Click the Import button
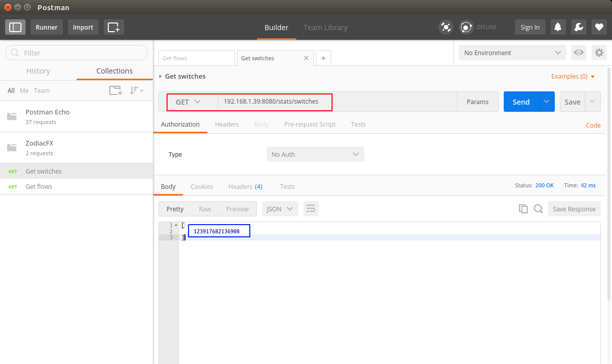612x364 pixels. click(x=83, y=27)
